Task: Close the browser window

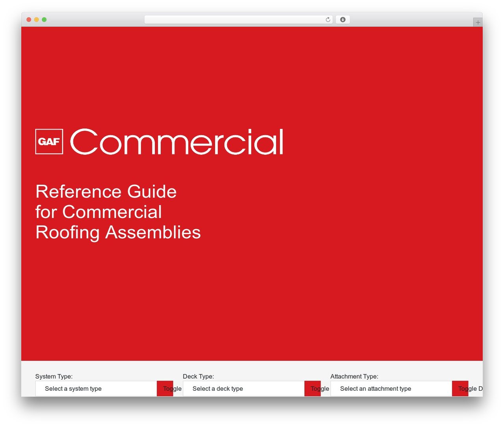Action: pyautogui.click(x=29, y=20)
